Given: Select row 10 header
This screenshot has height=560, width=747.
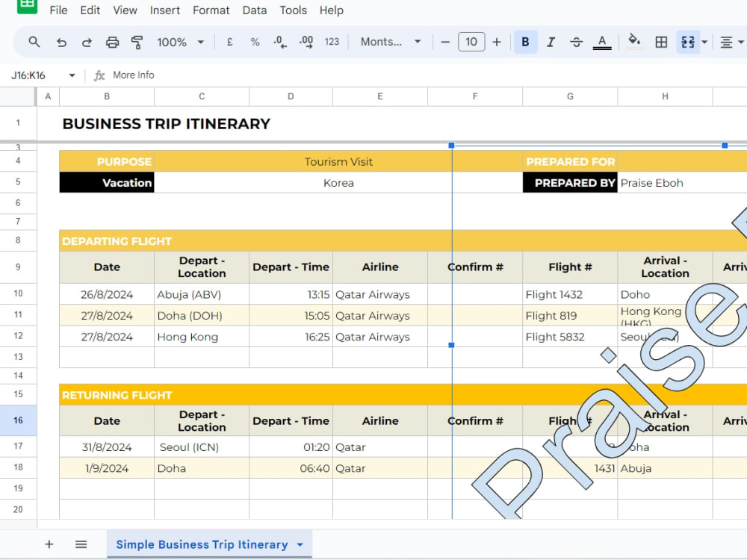Looking at the screenshot, I should 18,293.
